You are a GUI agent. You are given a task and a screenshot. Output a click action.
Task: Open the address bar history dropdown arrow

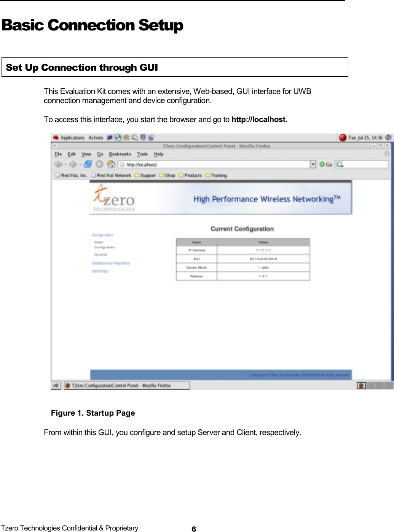[x=313, y=164]
